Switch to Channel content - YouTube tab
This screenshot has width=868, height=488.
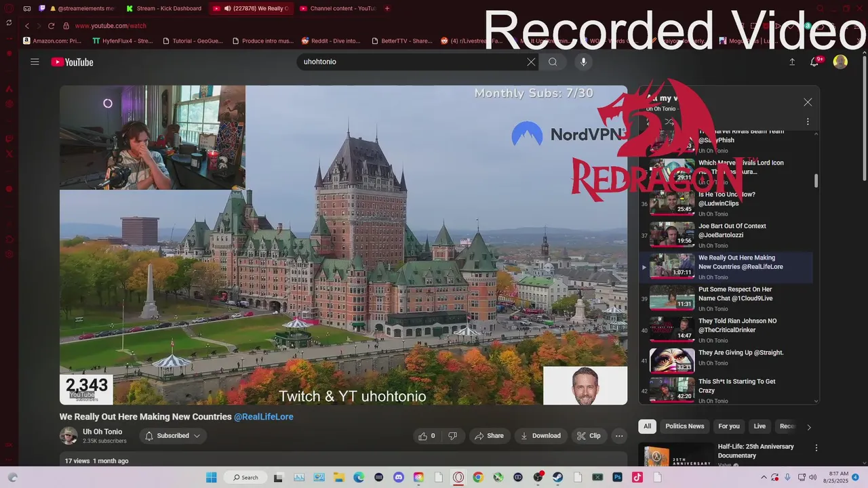click(x=337, y=8)
